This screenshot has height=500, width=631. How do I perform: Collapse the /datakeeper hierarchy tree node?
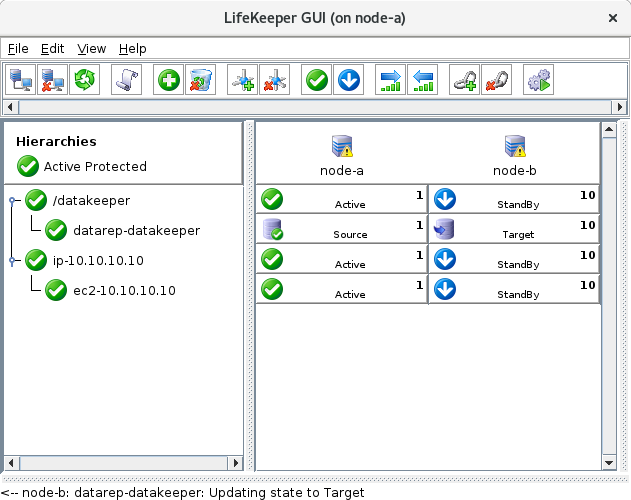12,200
